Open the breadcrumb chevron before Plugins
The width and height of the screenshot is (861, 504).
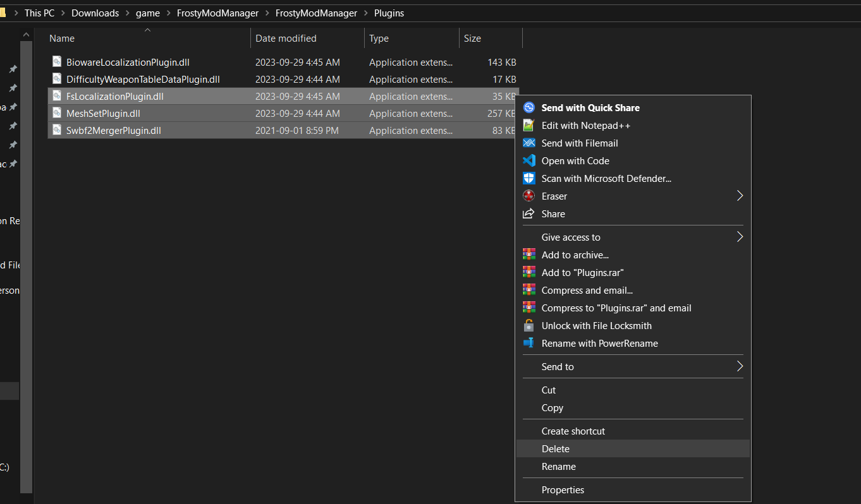click(x=365, y=13)
